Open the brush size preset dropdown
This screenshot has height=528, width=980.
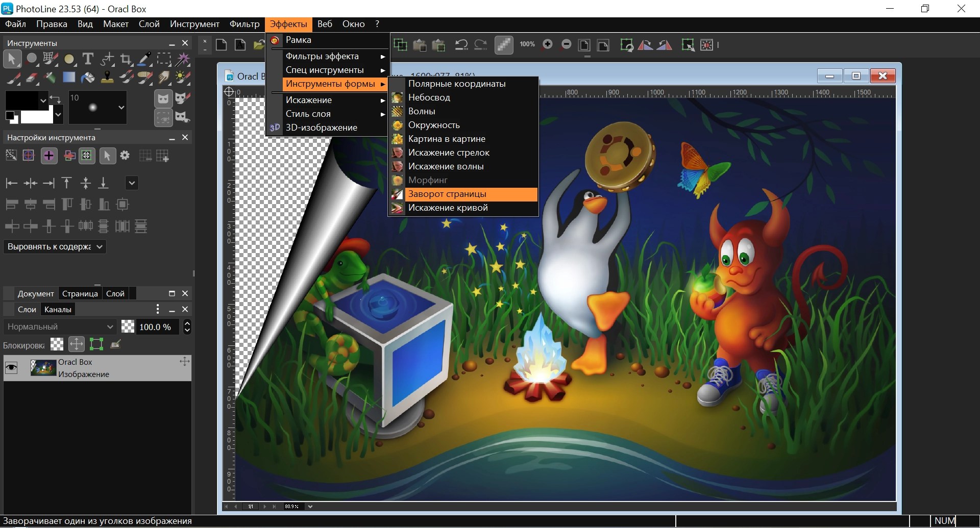[x=121, y=108]
